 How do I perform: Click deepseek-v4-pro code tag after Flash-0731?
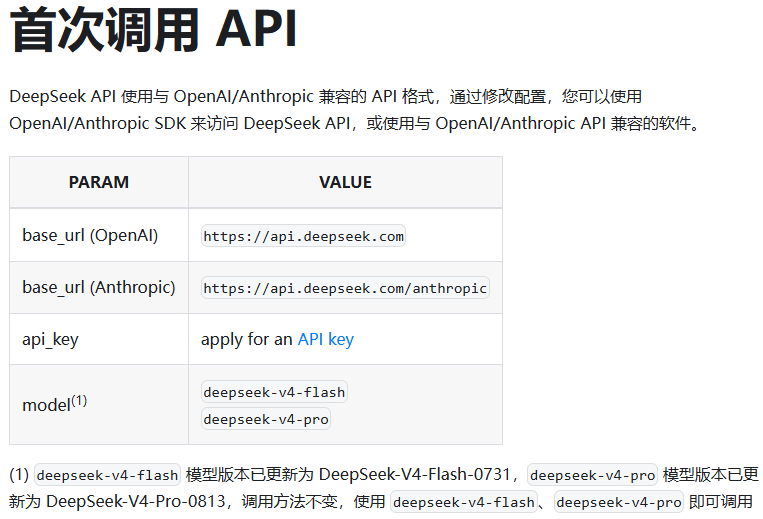pyautogui.click(x=592, y=475)
